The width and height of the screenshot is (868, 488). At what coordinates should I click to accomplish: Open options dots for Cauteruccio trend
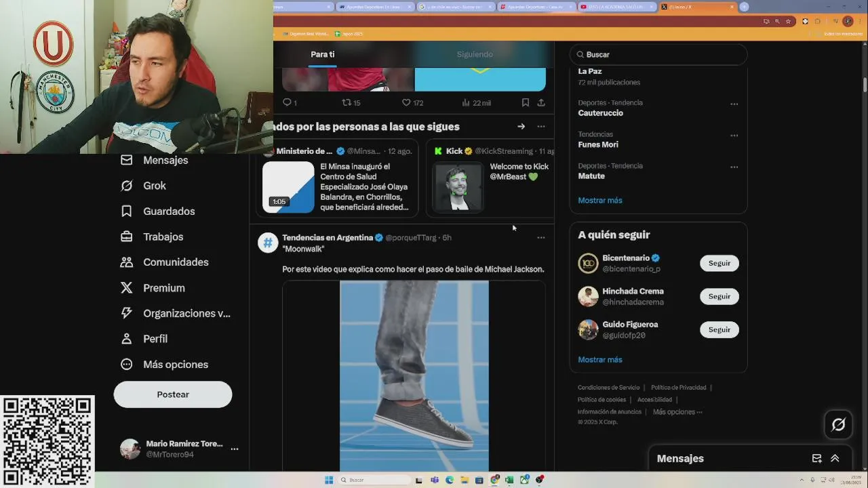[734, 104]
